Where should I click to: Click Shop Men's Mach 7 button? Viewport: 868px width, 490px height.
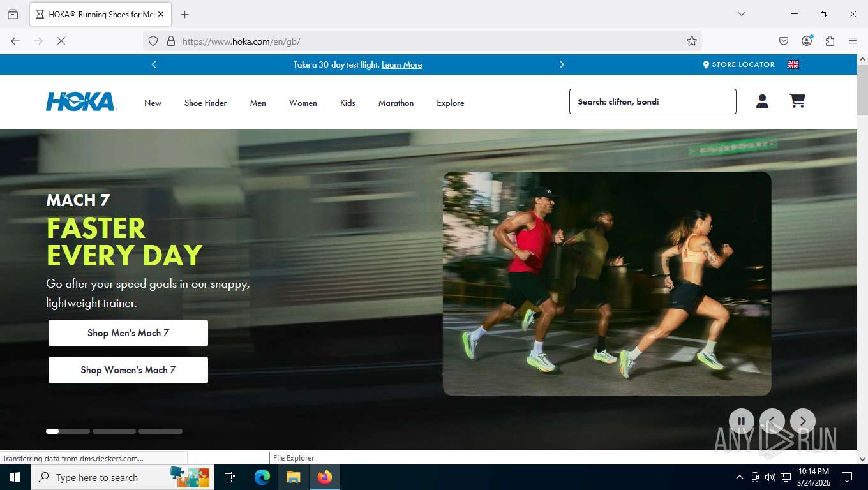click(x=128, y=333)
